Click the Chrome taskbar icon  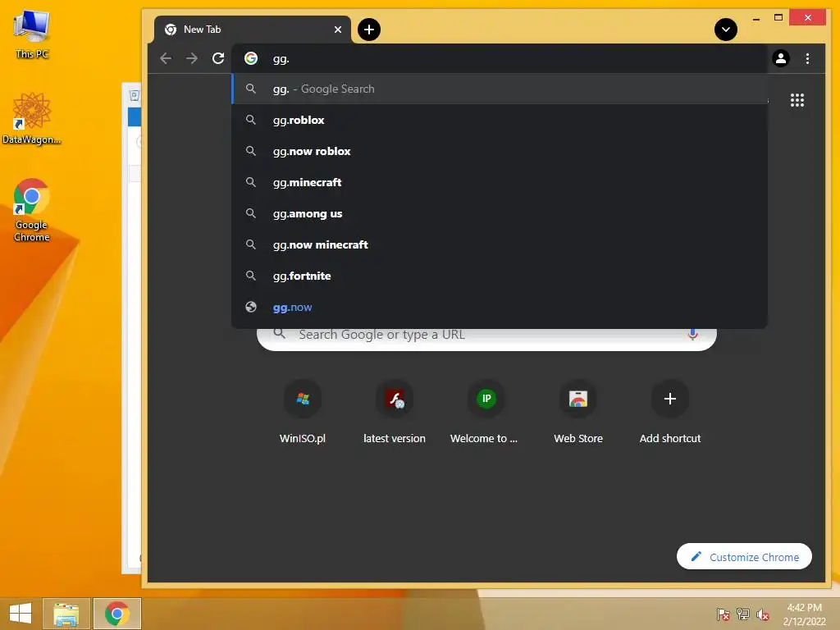pyautogui.click(x=117, y=614)
